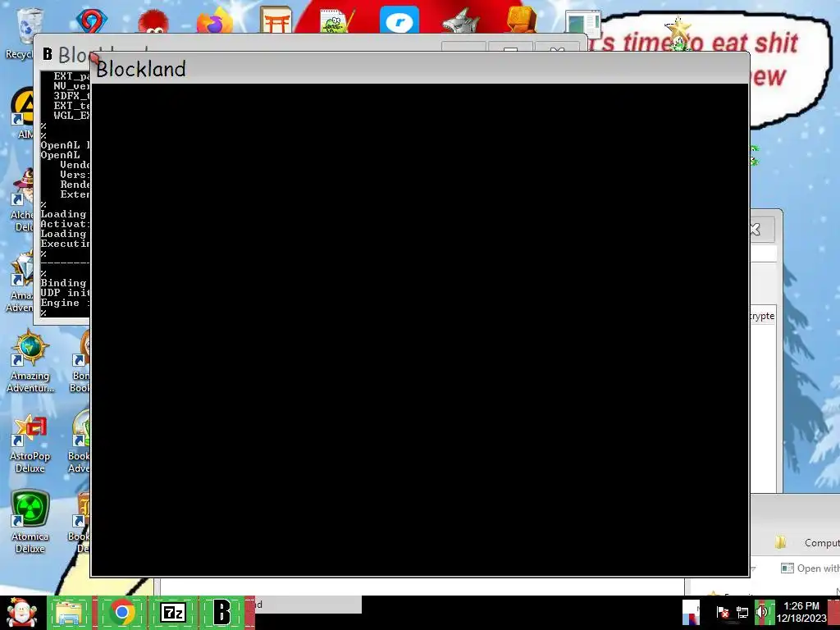
Task: Open the orange block character icon
Action: [x=521, y=21]
